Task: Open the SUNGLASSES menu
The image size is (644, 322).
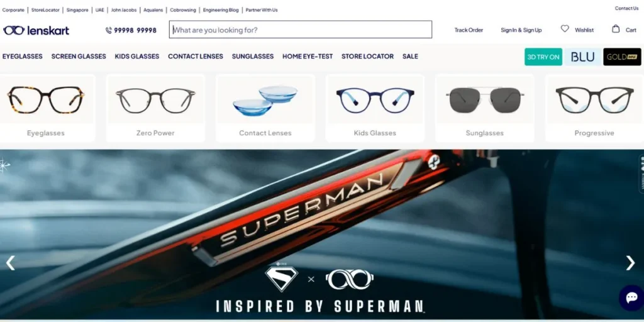Action: (x=253, y=56)
